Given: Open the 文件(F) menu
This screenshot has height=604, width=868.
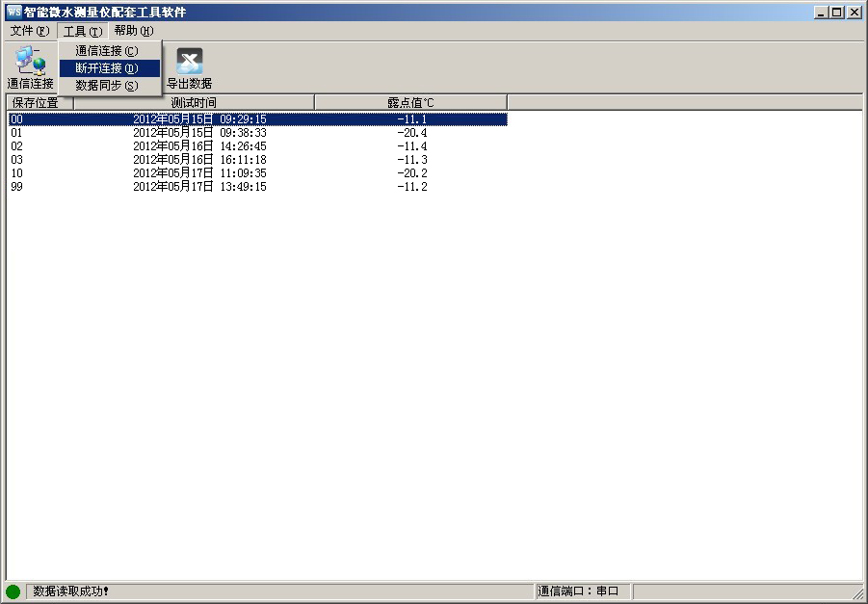Looking at the screenshot, I should pyautogui.click(x=29, y=31).
